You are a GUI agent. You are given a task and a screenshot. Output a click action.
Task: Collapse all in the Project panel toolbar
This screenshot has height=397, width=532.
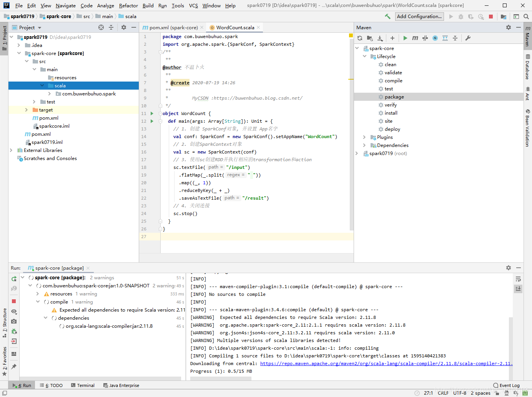111,27
